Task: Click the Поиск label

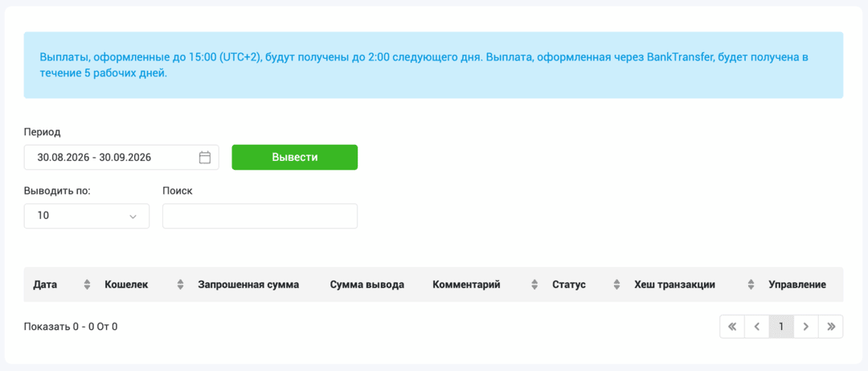Action: 177,191
